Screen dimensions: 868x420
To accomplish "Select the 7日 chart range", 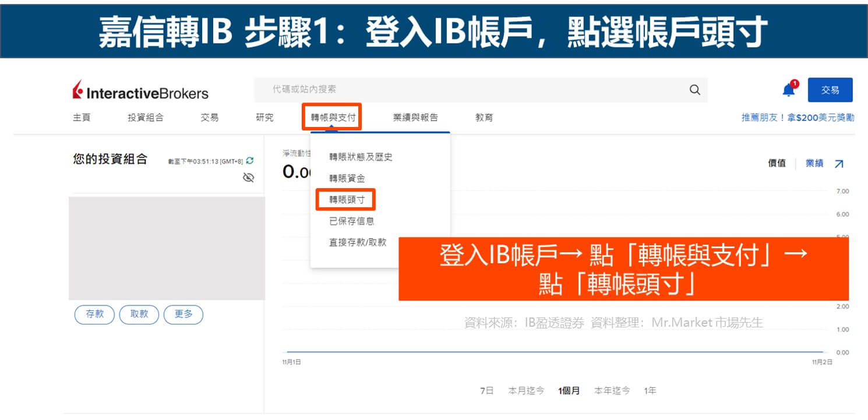I will point(486,391).
